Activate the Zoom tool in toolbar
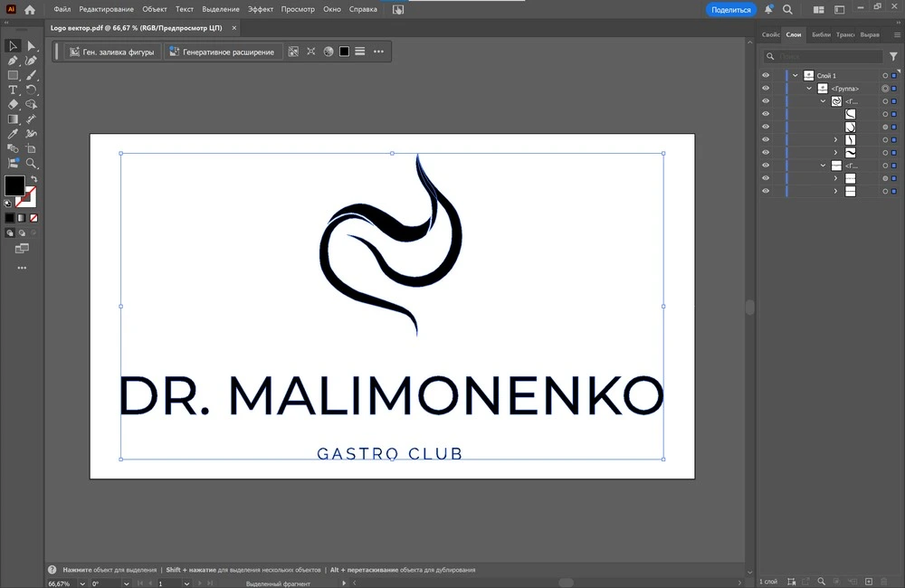The height and width of the screenshot is (588, 905). [x=32, y=164]
